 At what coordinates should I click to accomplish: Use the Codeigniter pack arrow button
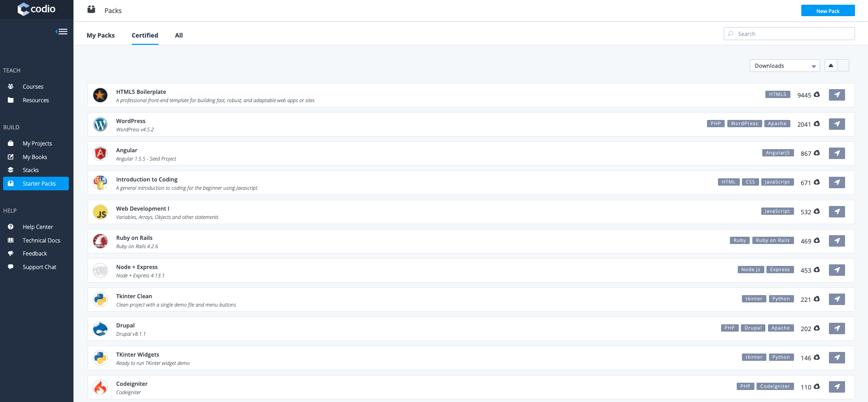[837, 387]
